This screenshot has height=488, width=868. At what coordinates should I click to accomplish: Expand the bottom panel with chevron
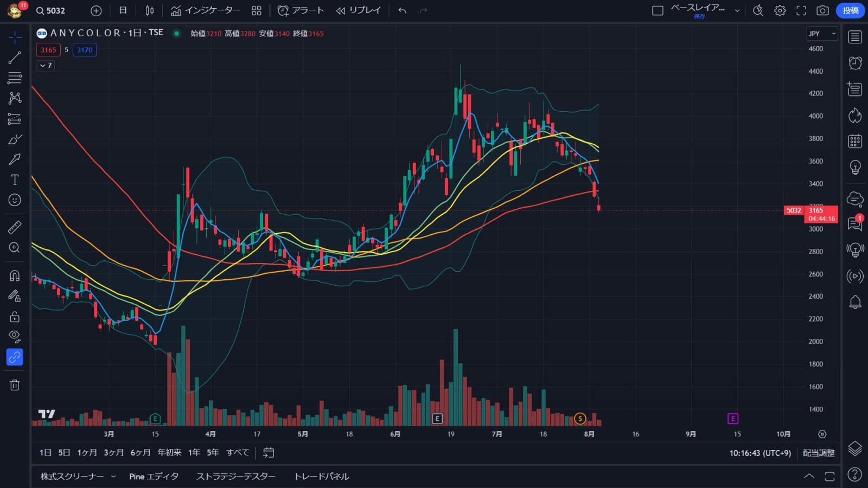click(x=809, y=476)
